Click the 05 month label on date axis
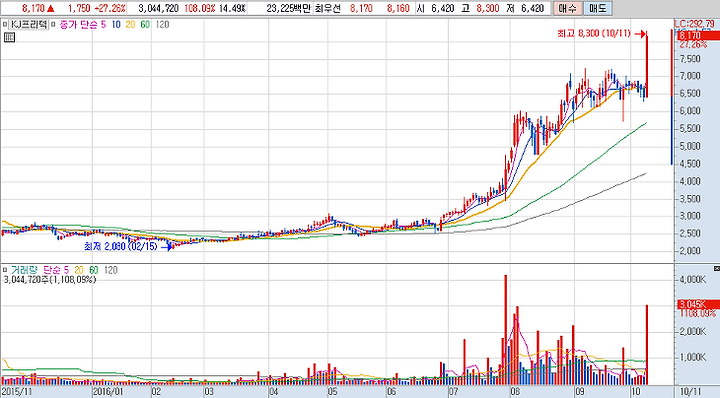Screen dimensions: 720x398 pyautogui.click(x=332, y=392)
